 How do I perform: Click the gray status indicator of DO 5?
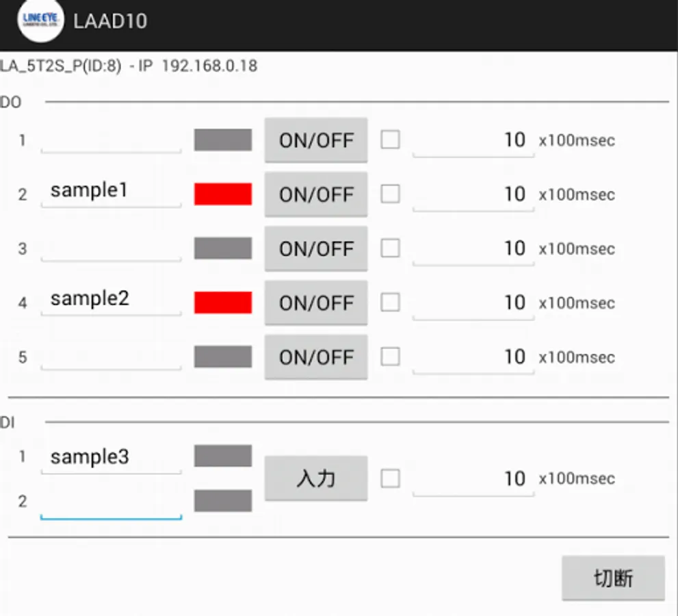point(223,357)
